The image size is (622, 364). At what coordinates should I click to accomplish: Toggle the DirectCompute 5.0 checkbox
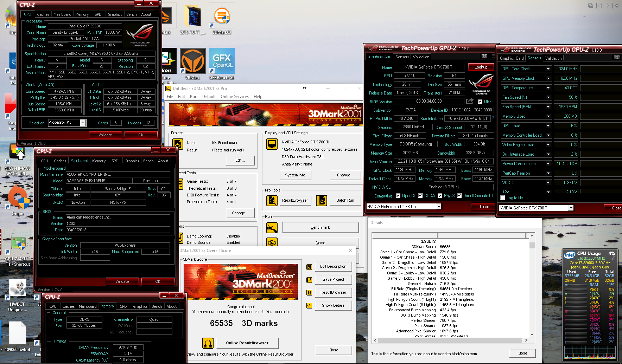click(459, 196)
